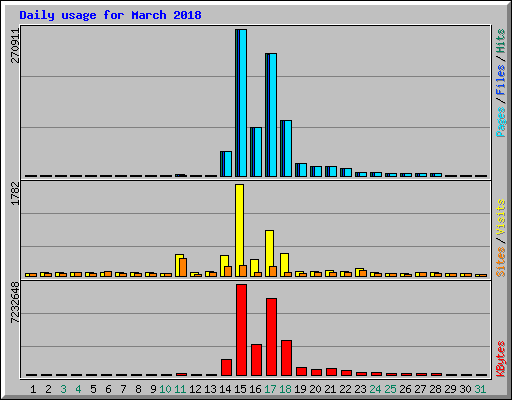512x400 pixels.
Task: Click green day label 18
Action: [285, 389]
